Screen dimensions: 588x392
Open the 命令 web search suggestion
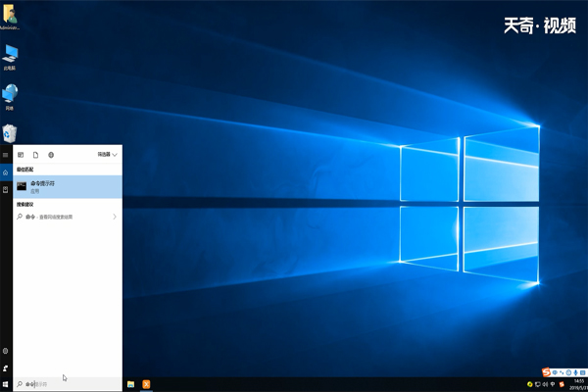pyautogui.click(x=68, y=217)
